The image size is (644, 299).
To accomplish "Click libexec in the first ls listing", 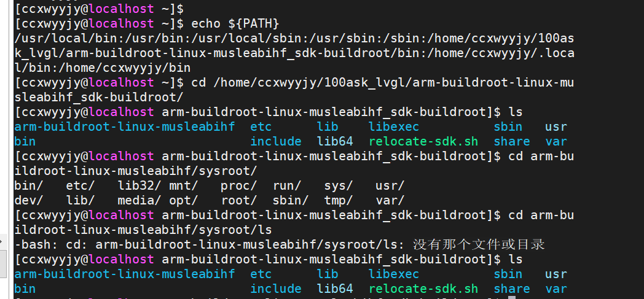I will (x=394, y=126).
